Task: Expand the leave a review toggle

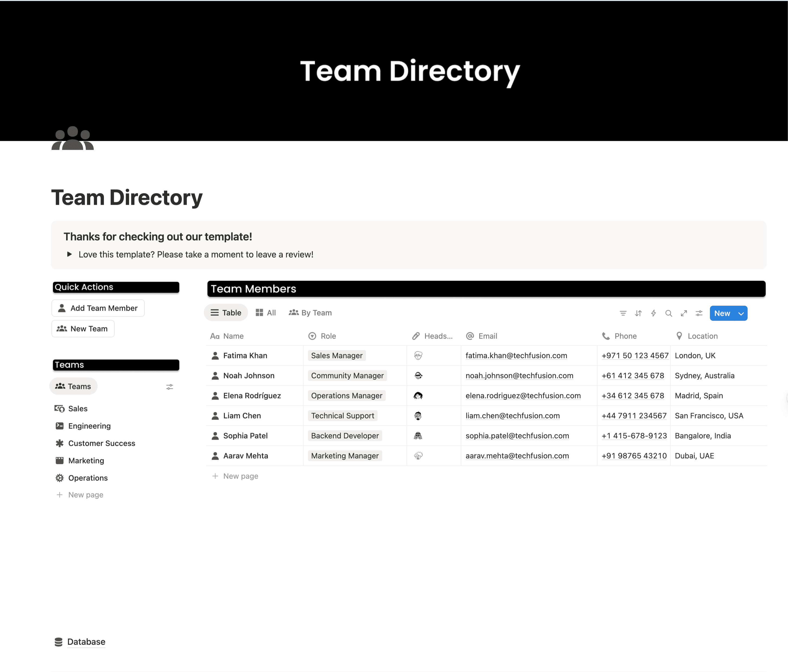Action: point(69,254)
